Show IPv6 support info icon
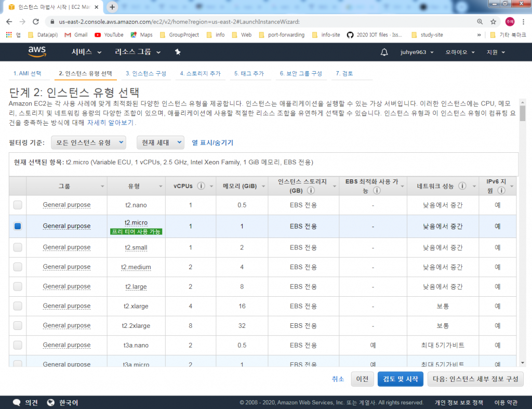This screenshot has height=409, width=532. pyautogui.click(x=501, y=190)
